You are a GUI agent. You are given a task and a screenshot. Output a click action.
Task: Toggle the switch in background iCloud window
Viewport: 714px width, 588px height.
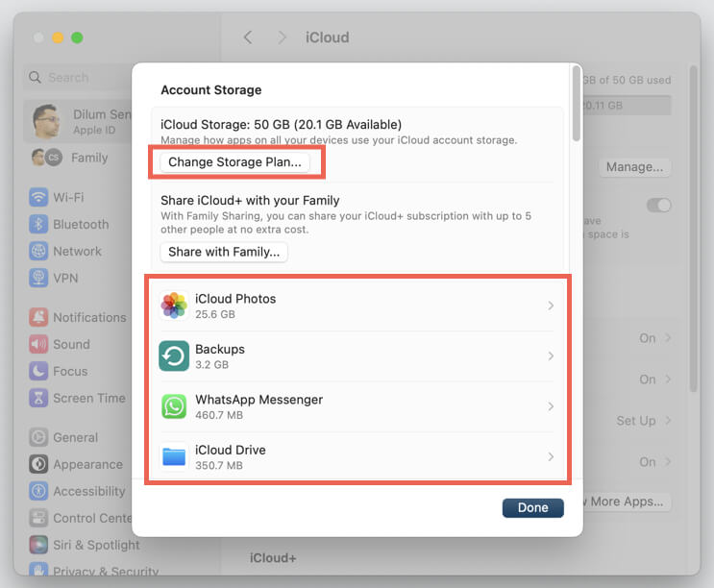[x=658, y=206]
